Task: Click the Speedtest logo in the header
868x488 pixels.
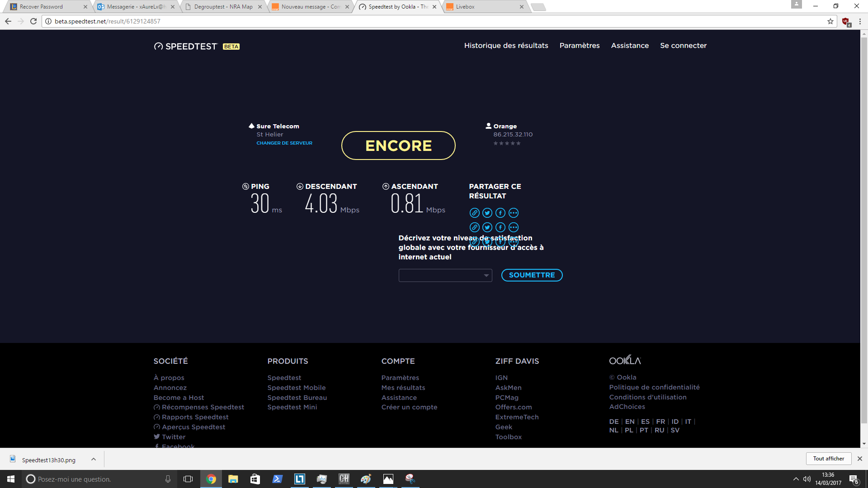Action: pos(186,46)
